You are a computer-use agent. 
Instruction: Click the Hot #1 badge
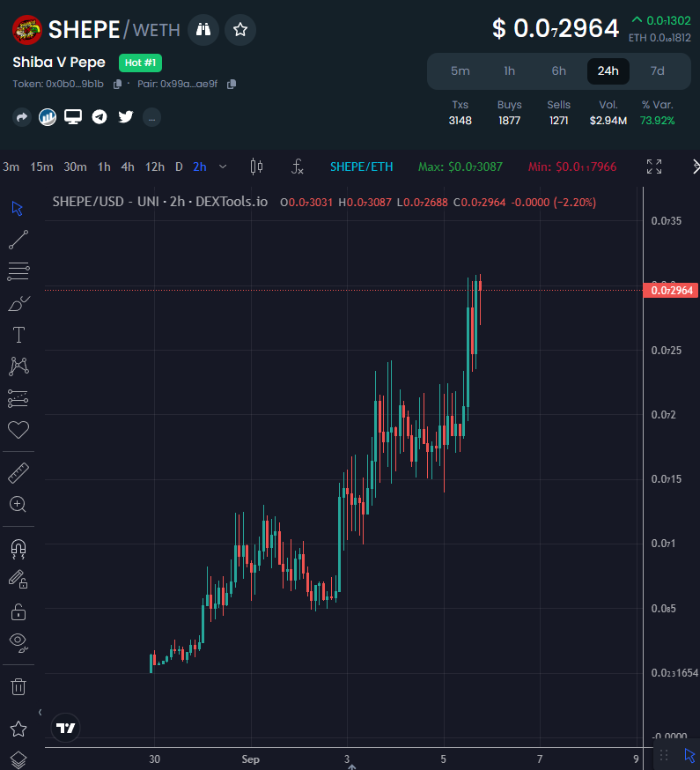(x=140, y=63)
